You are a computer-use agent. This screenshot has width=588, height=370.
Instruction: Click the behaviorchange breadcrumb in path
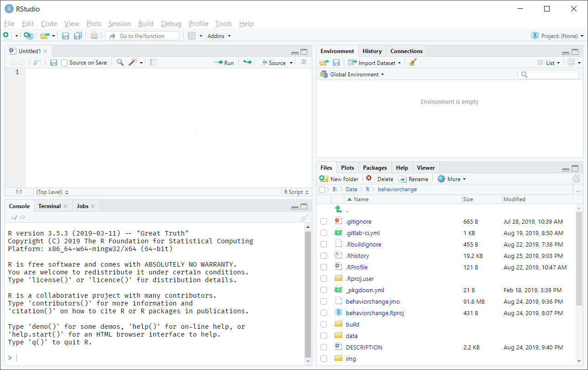coord(397,189)
